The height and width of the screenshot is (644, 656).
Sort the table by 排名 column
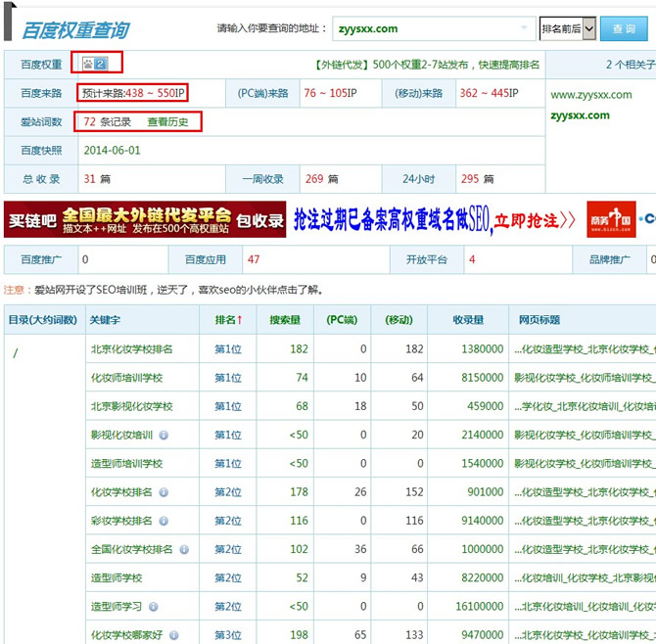point(228,319)
